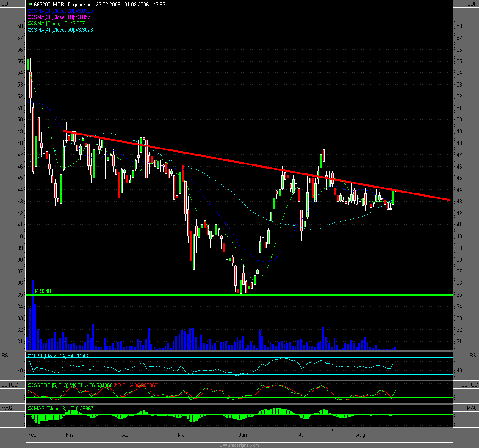Click the RSI pane label on the left side
The width and height of the screenshot is (479, 448).
(x=5, y=356)
